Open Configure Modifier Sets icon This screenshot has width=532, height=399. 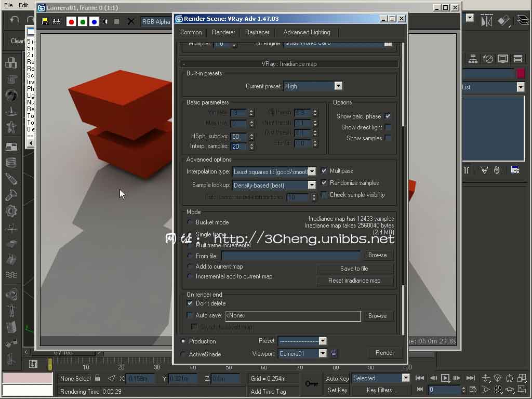(515, 170)
